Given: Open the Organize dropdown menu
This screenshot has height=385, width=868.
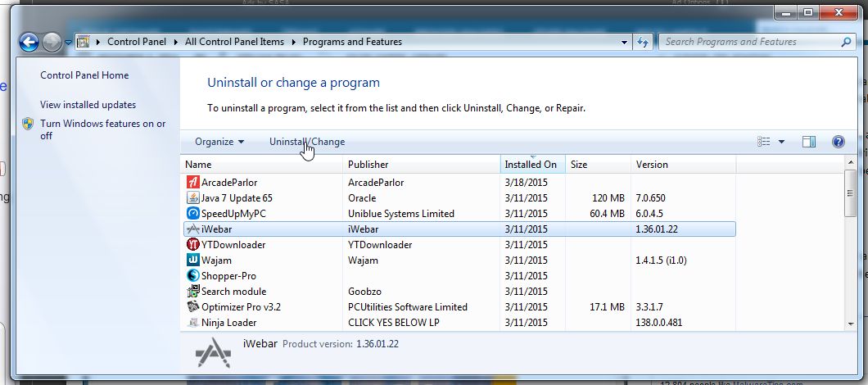Looking at the screenshot, I should (x=219, y=142).
